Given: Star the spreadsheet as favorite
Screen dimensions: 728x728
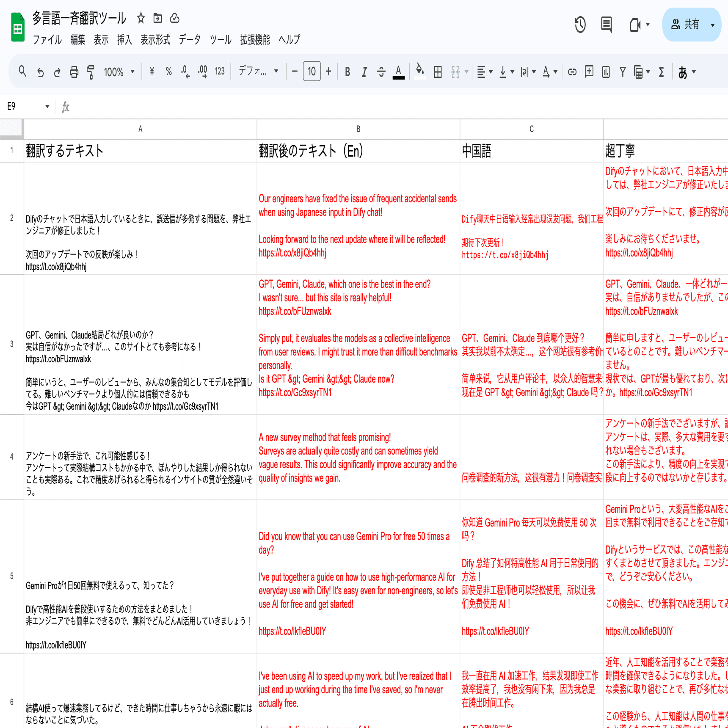Looking at the screenshot, I should tap(141, 18).
